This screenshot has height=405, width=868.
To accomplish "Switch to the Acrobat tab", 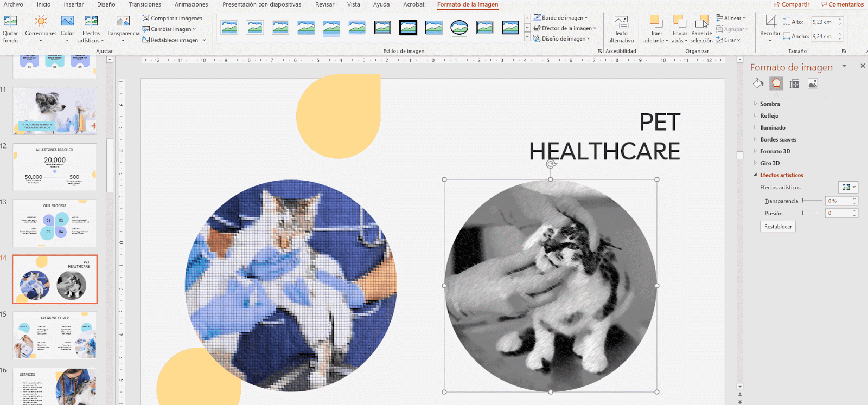I will (414, 4).
